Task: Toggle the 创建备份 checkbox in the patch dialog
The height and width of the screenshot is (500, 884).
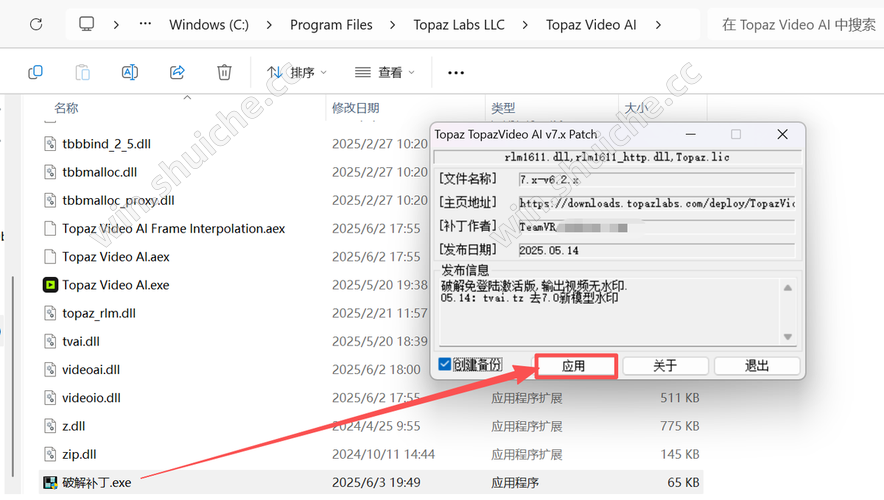Action: tap(445, 364)
